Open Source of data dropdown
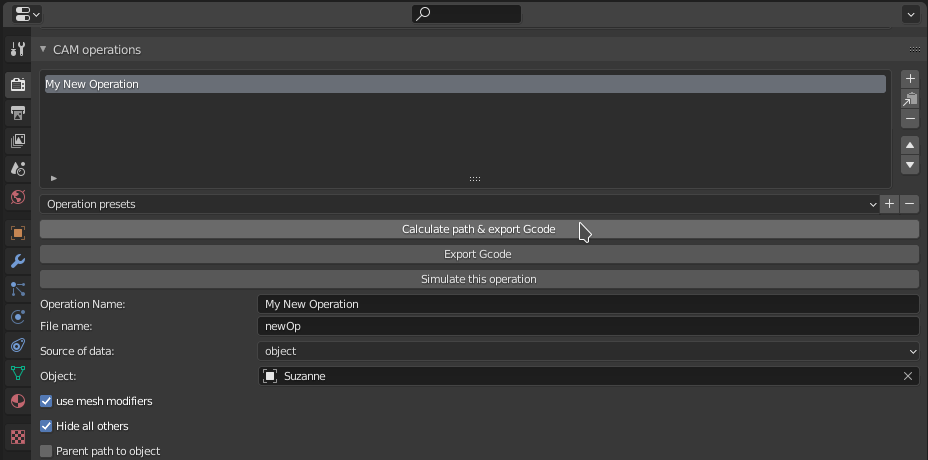Image resolution: width=928 pixels, height=460 pixels. click(x=587, y=351)
